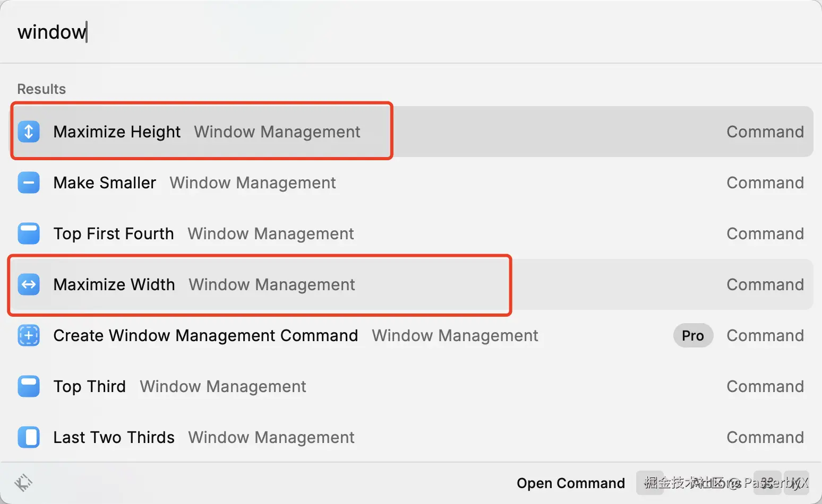Click the Maximize Width horizontal arrows icon
The height and width of the screenshot is (504, 822).
point(29,284)
